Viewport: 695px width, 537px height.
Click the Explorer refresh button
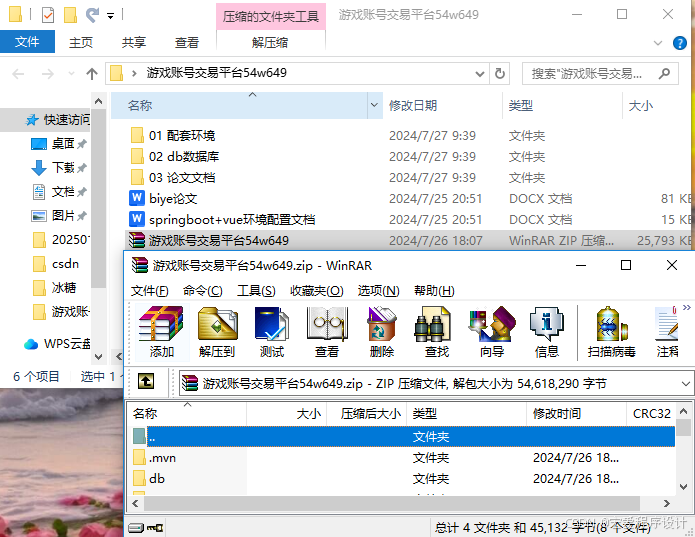[500, 73]
